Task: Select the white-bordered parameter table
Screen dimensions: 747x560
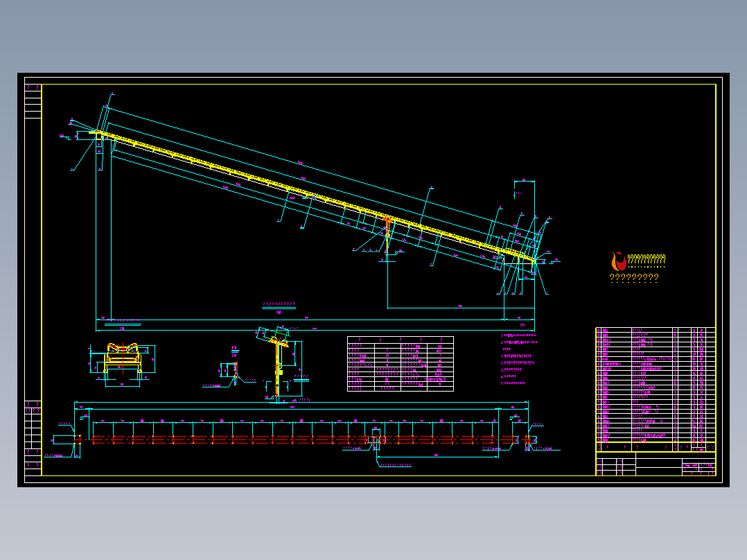Action: [x=401, y=364]
